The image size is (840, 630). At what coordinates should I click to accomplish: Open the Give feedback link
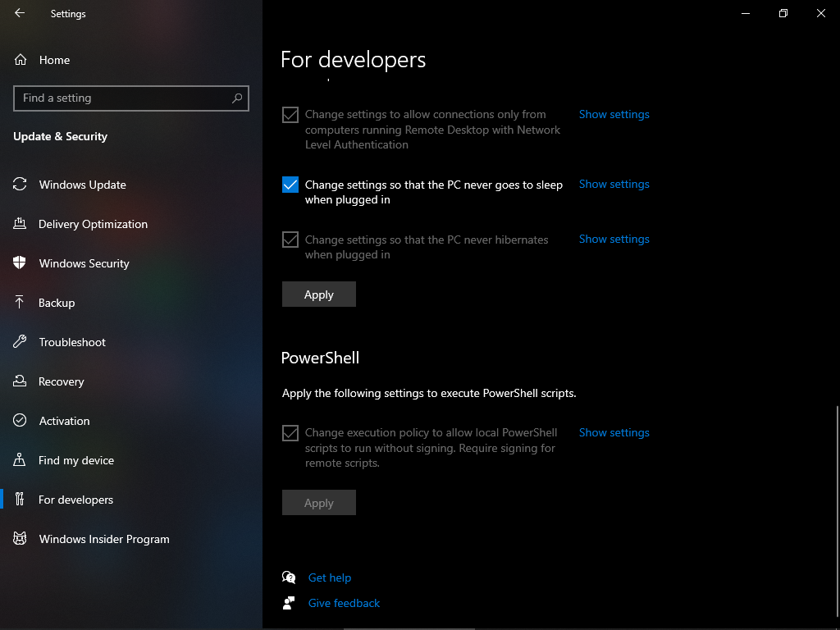344,603
